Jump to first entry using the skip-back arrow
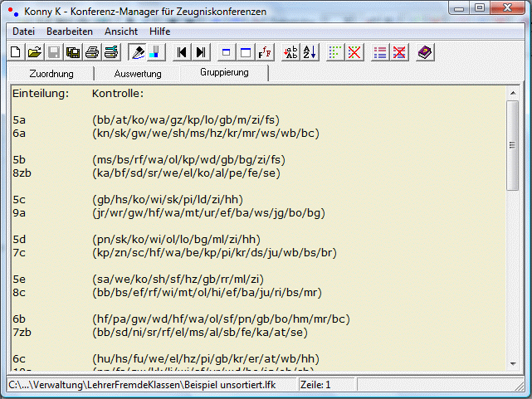 [183, 52]
